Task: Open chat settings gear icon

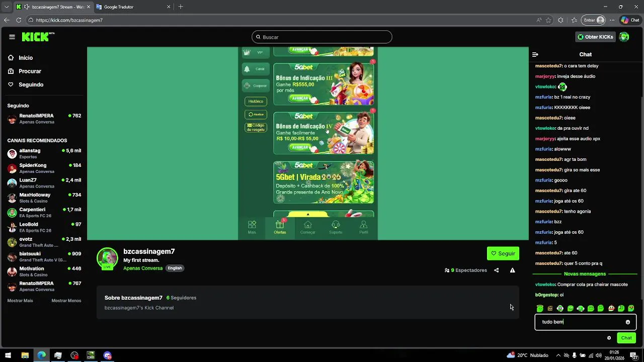Action: tap(609, 338)
